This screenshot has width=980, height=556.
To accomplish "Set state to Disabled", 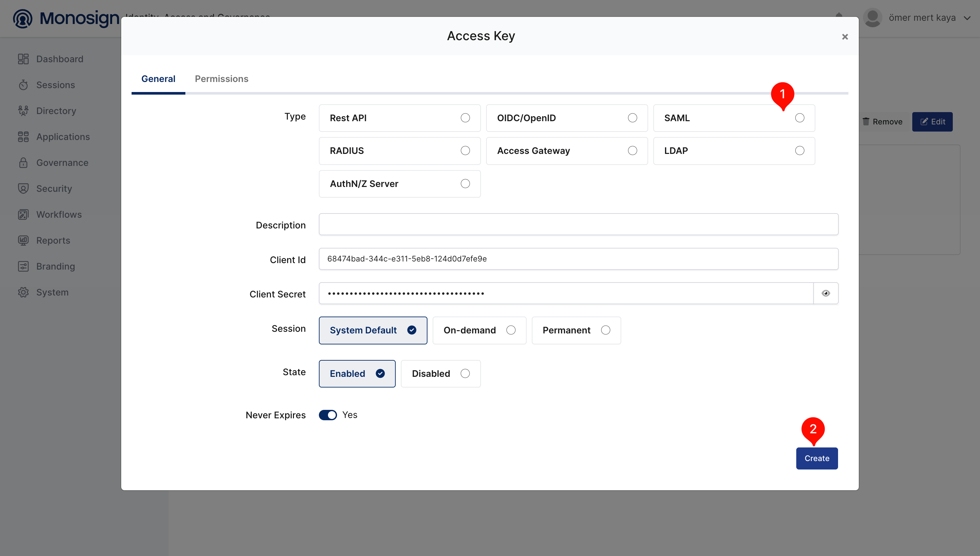I will tap(440, 374).
